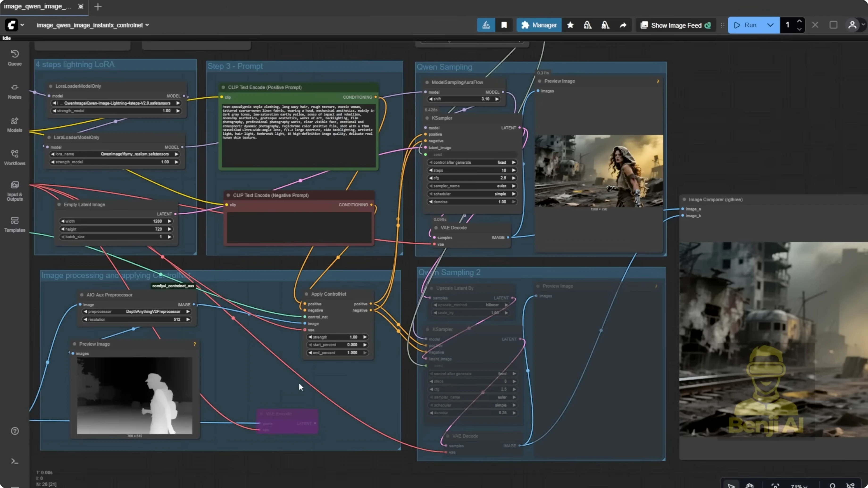
Task: Open the terminal panel from the sidebar
Action: [x=14, y=461]
